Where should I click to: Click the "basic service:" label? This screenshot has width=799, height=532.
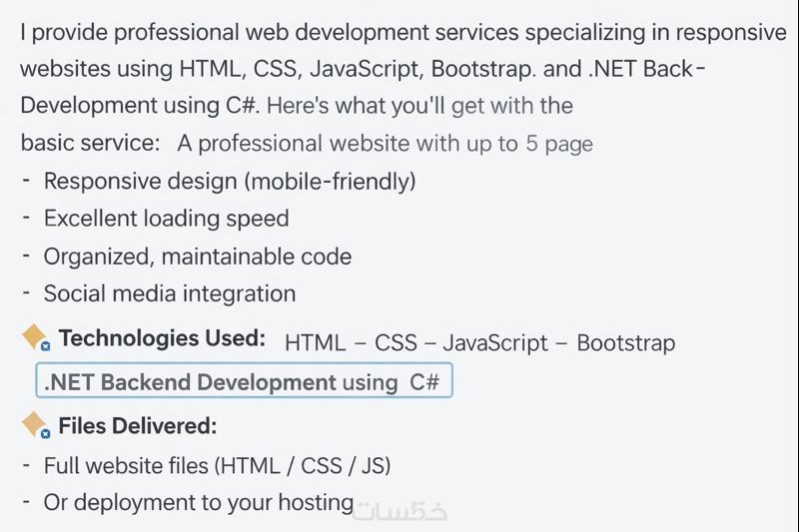90,143
